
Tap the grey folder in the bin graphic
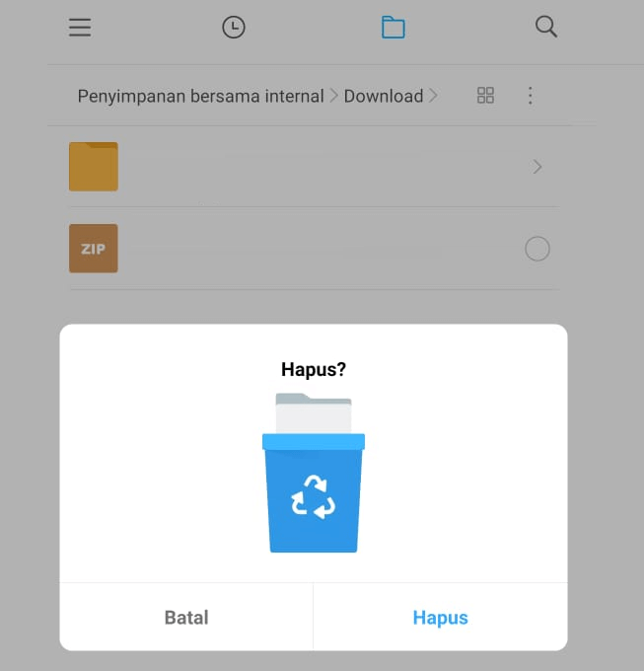[x=314, y=413]
